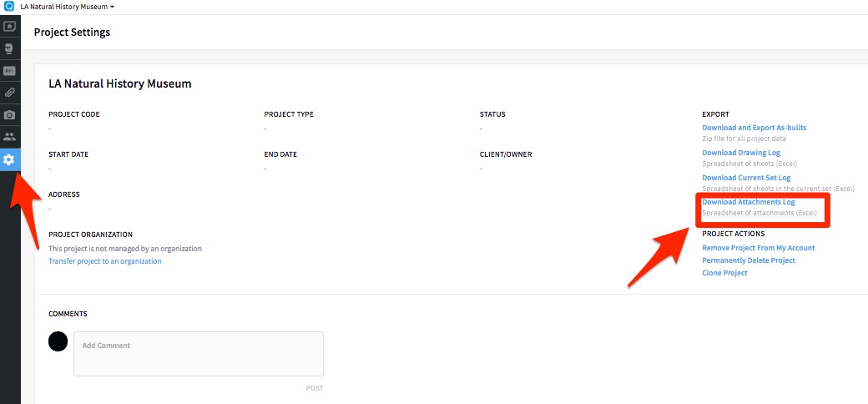Screen dimensions: 868x404
Task: Click the END DATE label
Action: (x=282, y=154)
